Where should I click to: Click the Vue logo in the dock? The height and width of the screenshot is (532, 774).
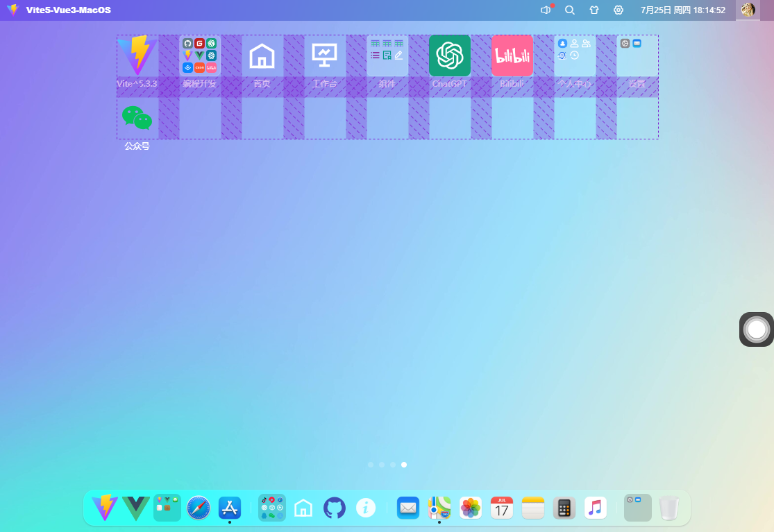click(136, 507)
